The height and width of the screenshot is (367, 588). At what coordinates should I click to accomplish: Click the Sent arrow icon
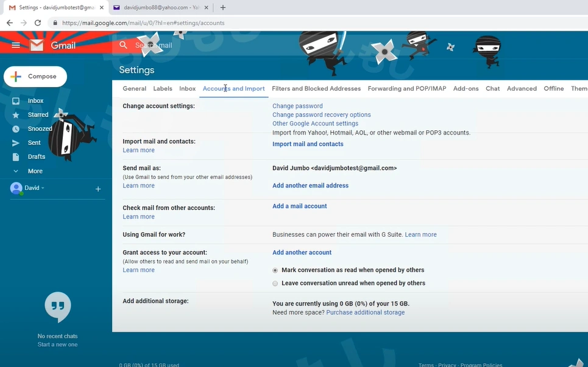point(16,142)
